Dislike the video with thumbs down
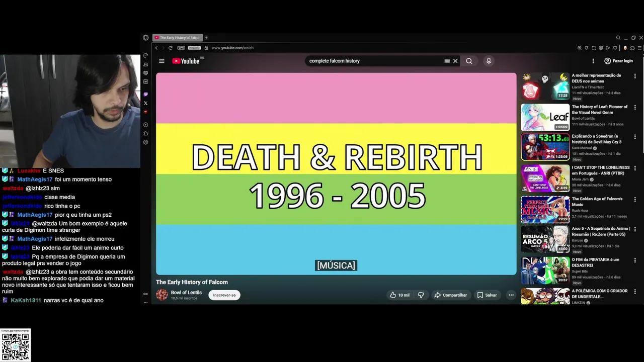The height and width of the screenshot is (362, 644). pyautogui.click(x=421, y=295)
